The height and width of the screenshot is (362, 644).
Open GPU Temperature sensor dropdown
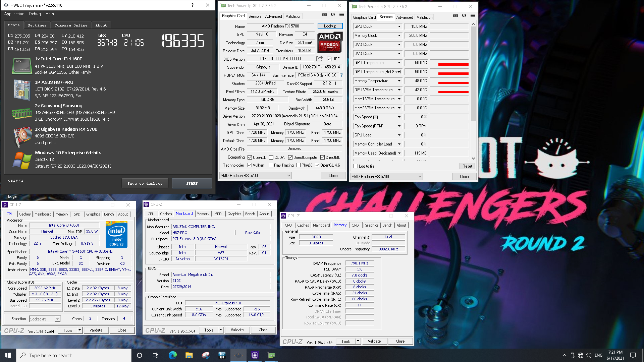[399, 63]
